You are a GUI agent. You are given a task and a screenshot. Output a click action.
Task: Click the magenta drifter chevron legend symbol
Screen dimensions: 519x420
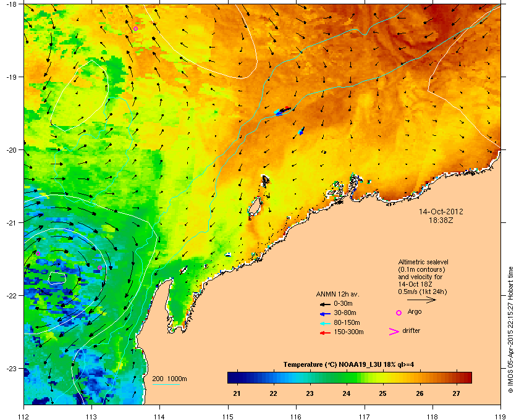394,332
